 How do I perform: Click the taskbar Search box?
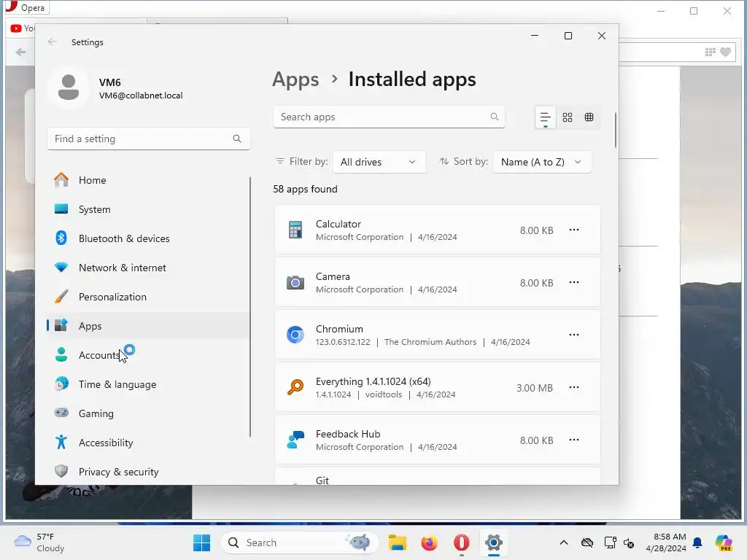[x=299, y=542]
